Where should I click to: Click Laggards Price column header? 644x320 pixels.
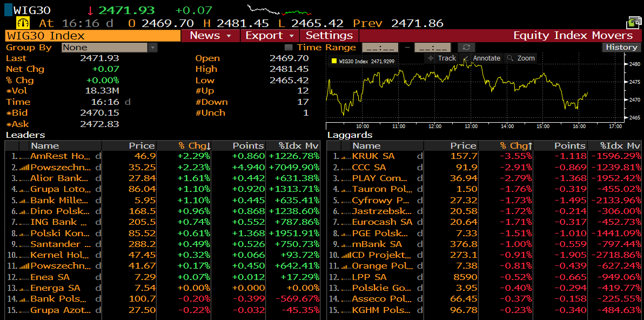tap(451, 145)
